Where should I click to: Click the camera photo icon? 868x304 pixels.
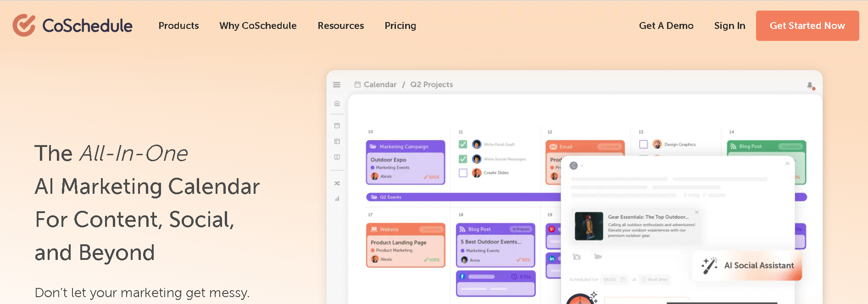pos(577,257)
